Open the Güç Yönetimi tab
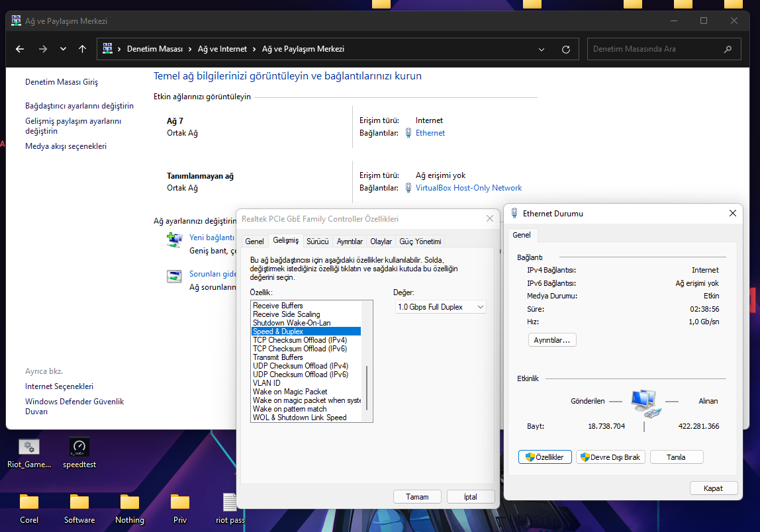The height and width of the screenshot is (532, 760). pyautogui.click(x=420, y=241)
